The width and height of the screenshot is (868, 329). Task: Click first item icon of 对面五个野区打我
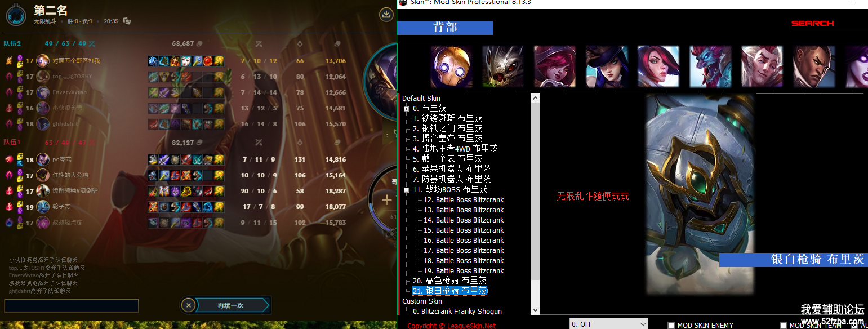pos(153,61)
